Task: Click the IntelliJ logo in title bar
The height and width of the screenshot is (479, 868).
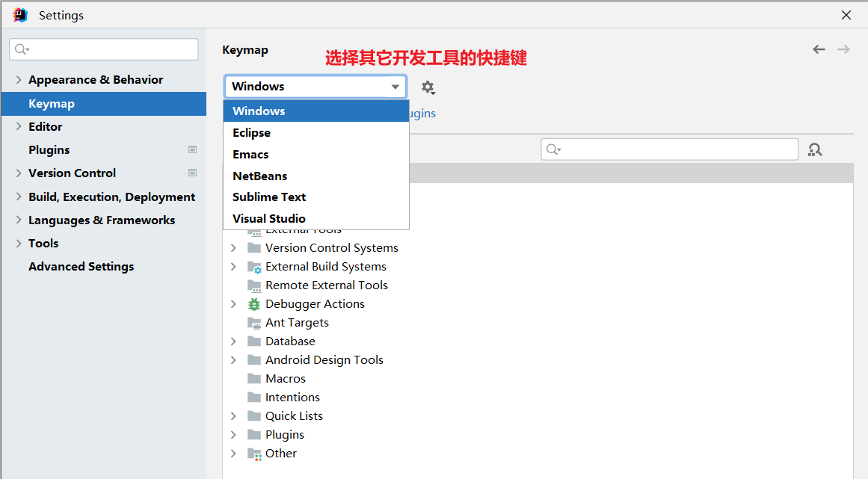Action: tap(20, 15)
